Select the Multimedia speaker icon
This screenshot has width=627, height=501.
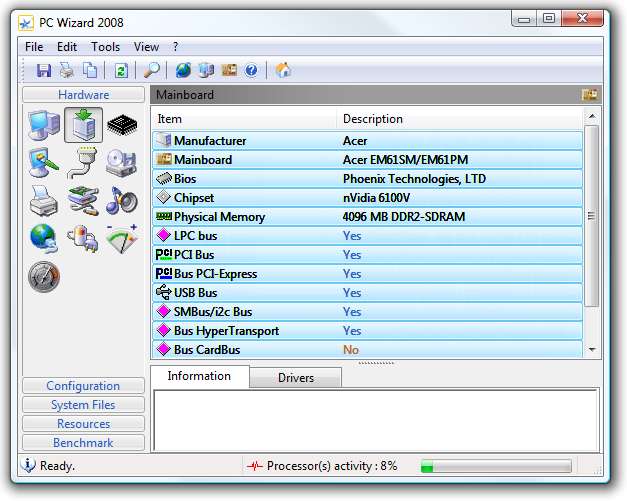point(122,200)
